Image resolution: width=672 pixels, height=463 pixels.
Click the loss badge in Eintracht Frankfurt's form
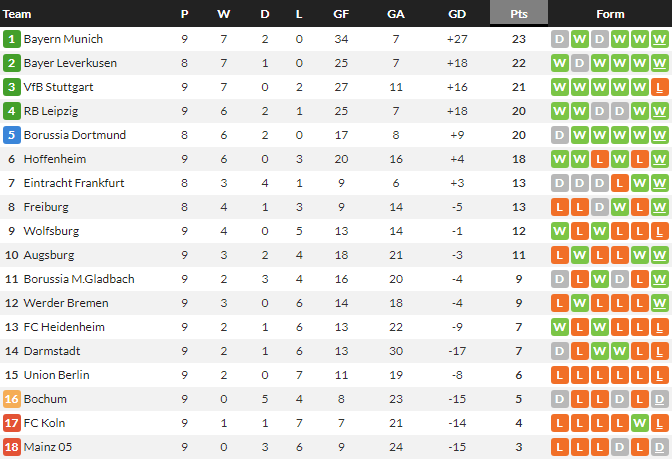pyautogui.click(x=619, y=183)
